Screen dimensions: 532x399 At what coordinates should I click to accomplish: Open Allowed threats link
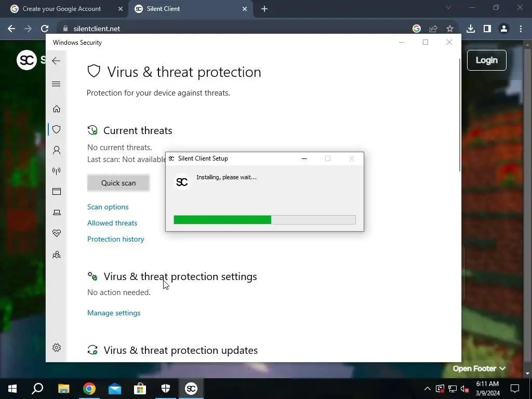click(112, 223)
